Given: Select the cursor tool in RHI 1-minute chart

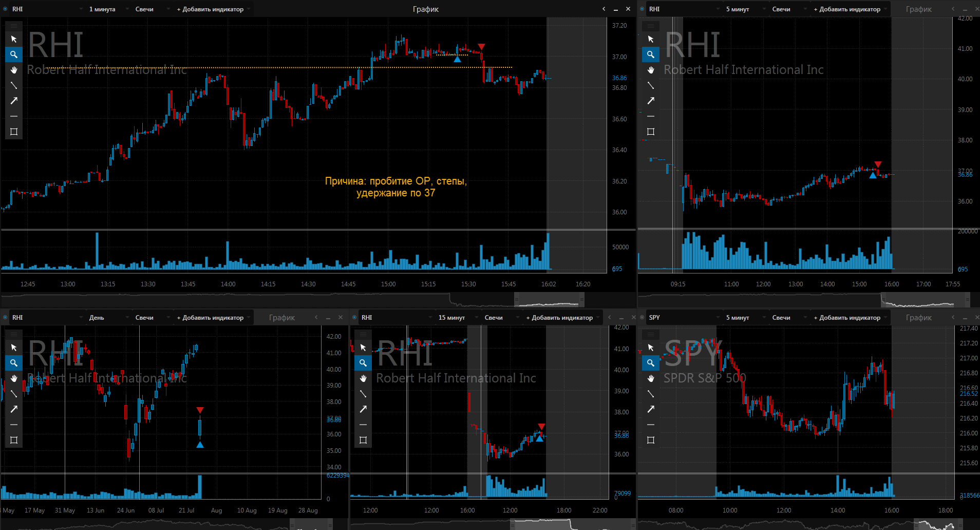Looking at the screenshot, I should [14, 39].
